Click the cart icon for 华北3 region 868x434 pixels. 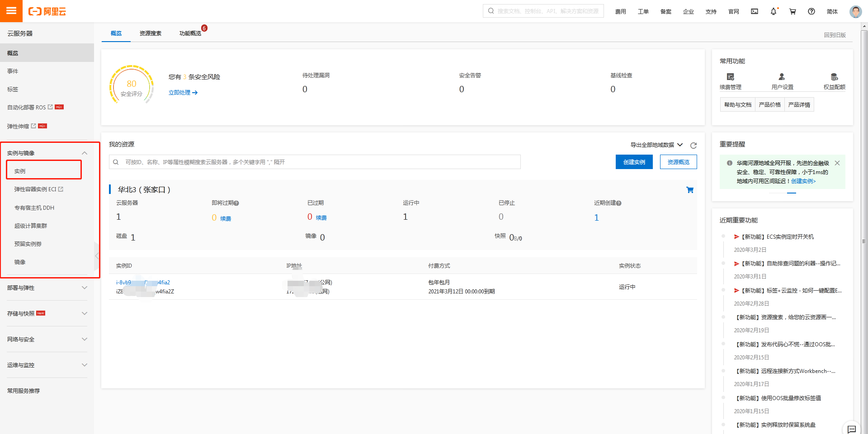(690, 190)
